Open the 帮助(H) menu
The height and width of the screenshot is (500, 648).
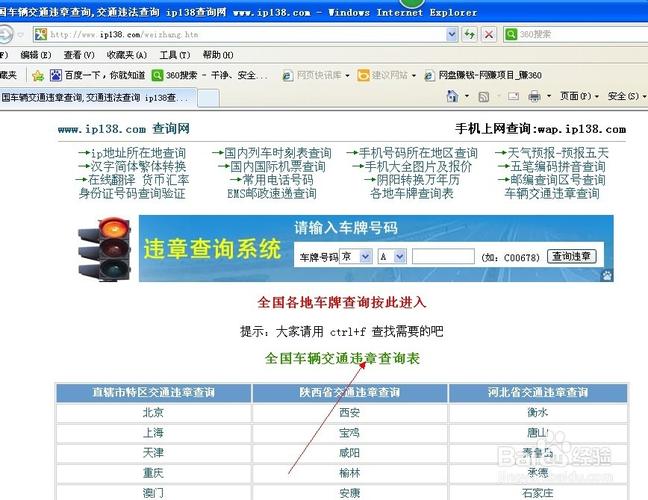point(218,55)
